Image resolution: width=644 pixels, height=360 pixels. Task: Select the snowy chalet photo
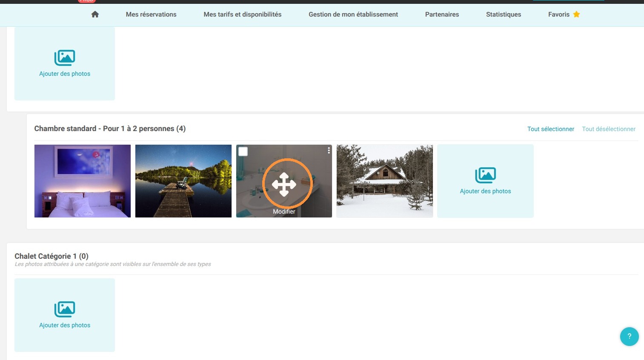pyautogui.click(x=385, y=181)
